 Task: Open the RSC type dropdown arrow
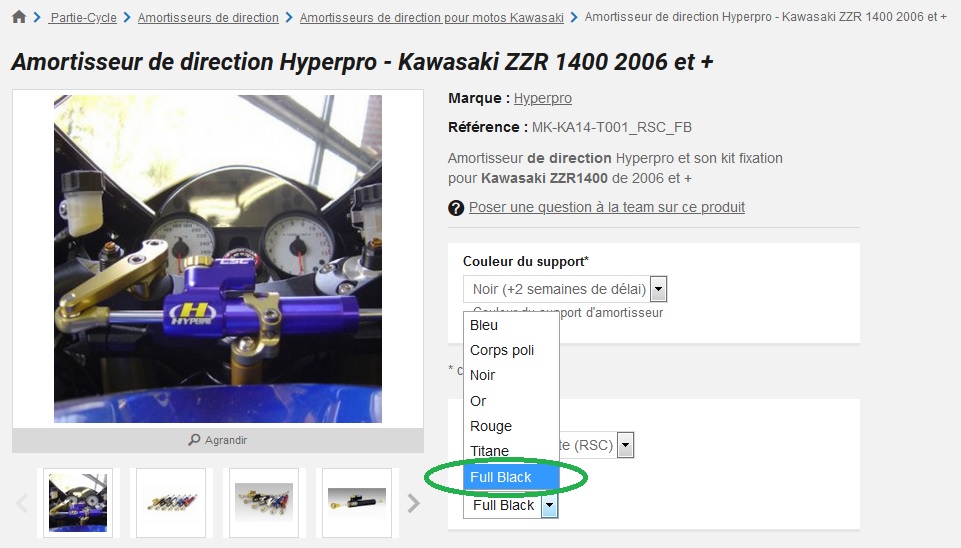pos(625,445)
